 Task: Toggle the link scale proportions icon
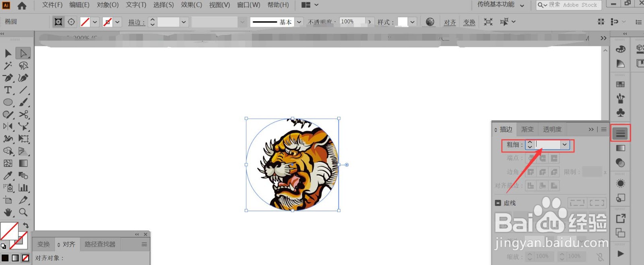pyautogui.click(x=600, y=257)
